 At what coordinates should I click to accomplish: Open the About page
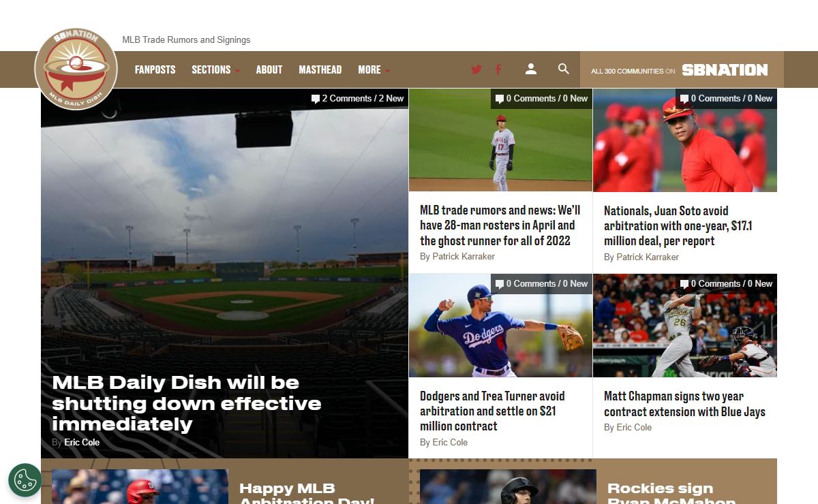tap(269, 69)
